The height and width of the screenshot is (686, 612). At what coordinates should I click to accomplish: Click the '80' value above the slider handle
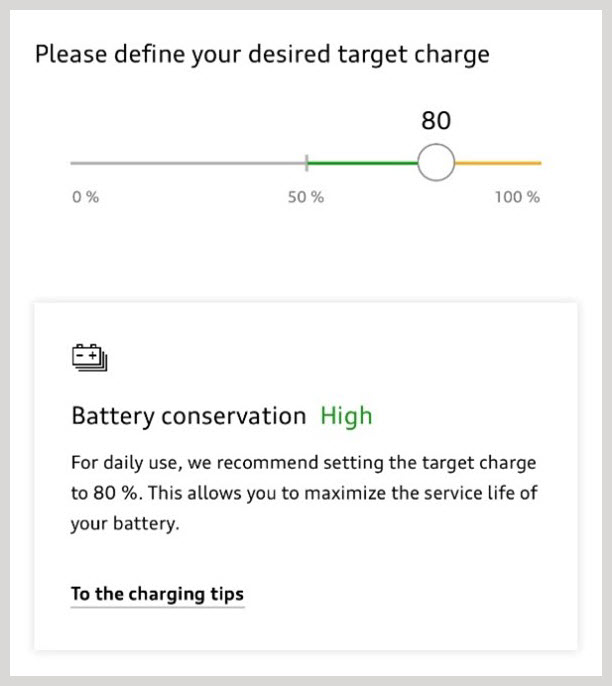(x=436, y=121)
